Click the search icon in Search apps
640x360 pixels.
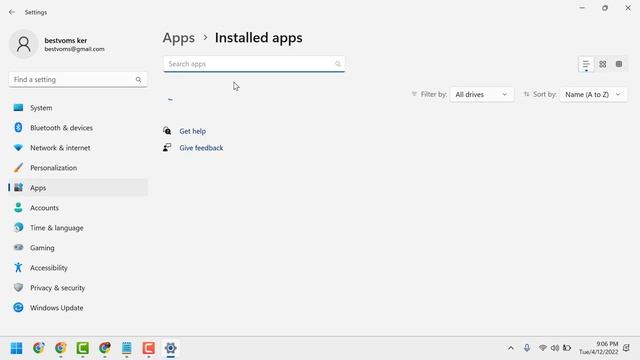[338, 64]
